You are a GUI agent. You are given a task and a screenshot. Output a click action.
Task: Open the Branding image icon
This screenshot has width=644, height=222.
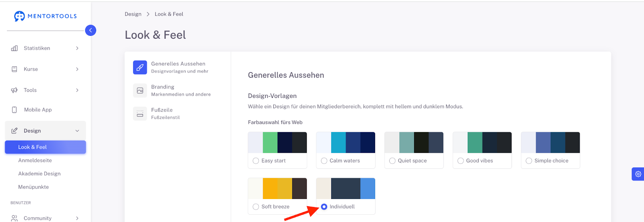[140, 91]
